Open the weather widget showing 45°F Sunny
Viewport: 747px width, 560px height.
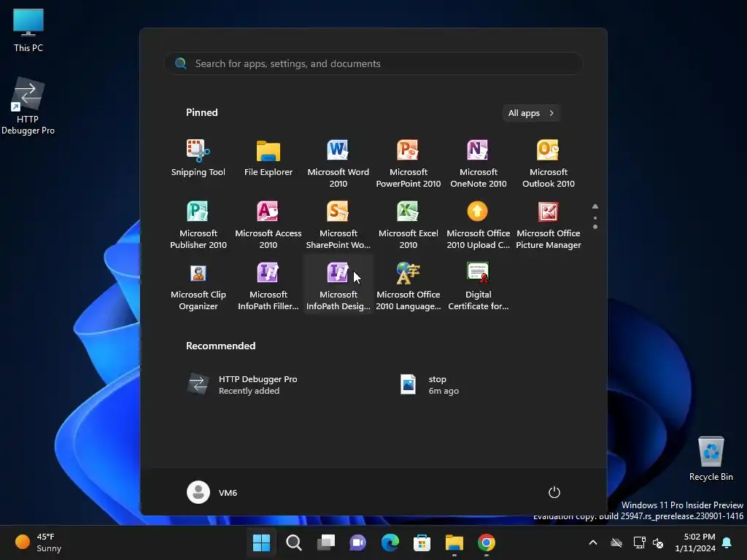click(39, 542)
